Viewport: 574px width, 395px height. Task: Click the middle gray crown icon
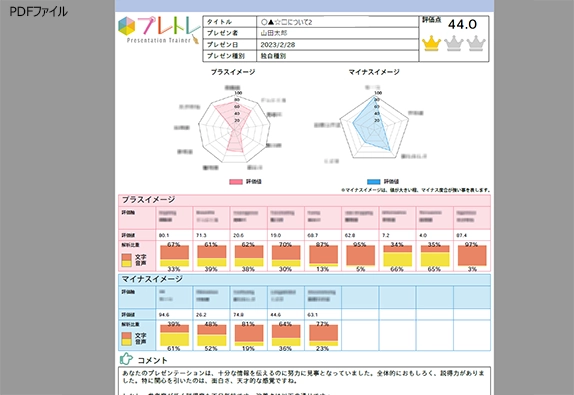pyautogui.click(x=454, y=43)
